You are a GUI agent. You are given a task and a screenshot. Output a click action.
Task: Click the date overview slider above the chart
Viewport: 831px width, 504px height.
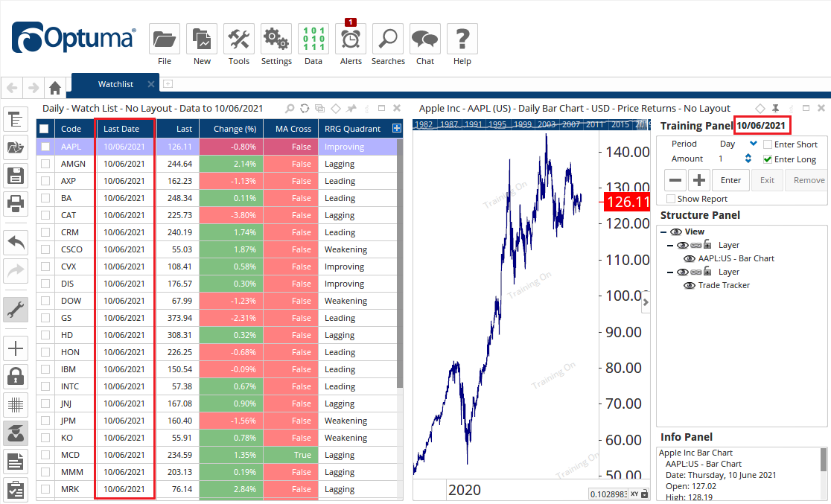click(x=531, y=124)
